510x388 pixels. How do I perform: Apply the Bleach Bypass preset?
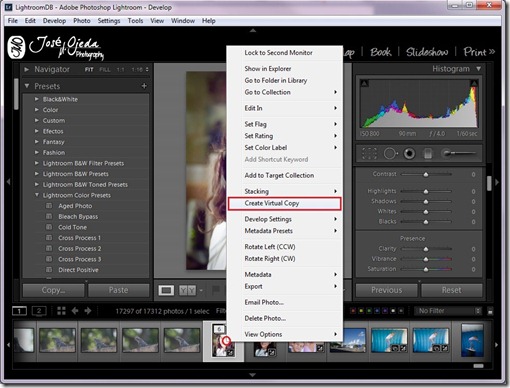pyautogui.click(x=78, y=216)
